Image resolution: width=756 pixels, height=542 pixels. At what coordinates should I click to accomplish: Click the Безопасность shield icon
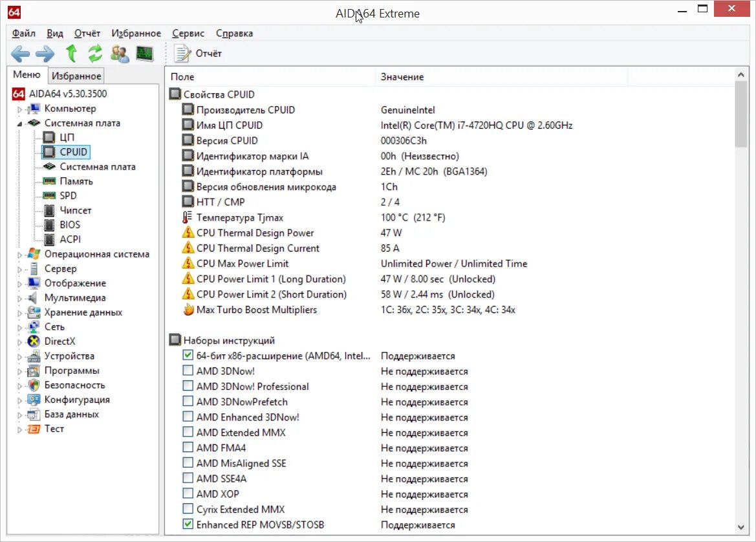click(34, 385)
